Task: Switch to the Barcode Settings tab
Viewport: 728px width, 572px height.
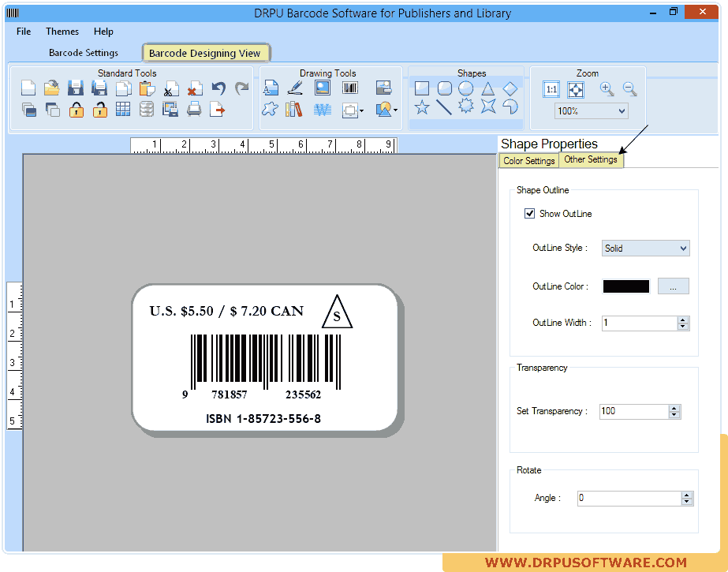Action: coord(84,52)
